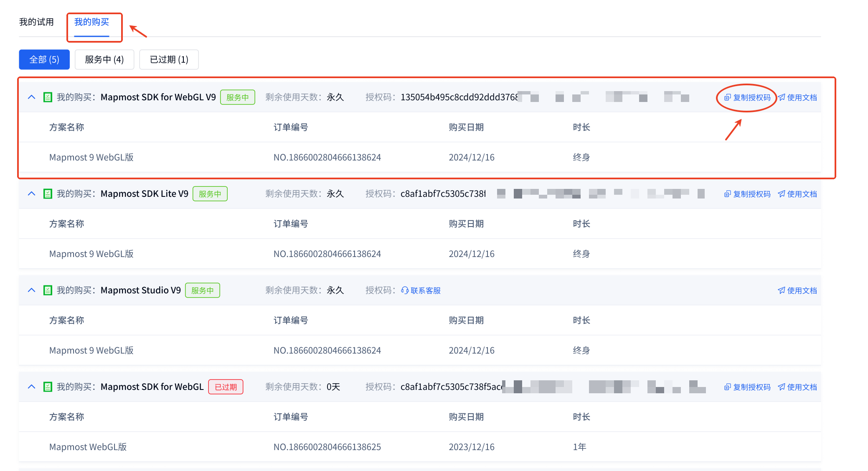Click the 服务中 badge of SDK for WebGL V9

[238, 97]
